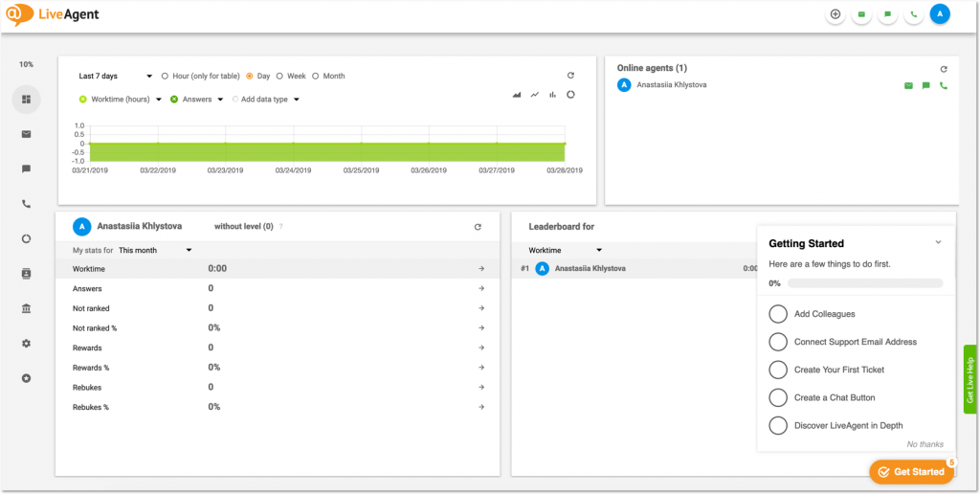
Task: Click Anastasiia Khlystova in Leaderboard row
Action: (590, 269)
